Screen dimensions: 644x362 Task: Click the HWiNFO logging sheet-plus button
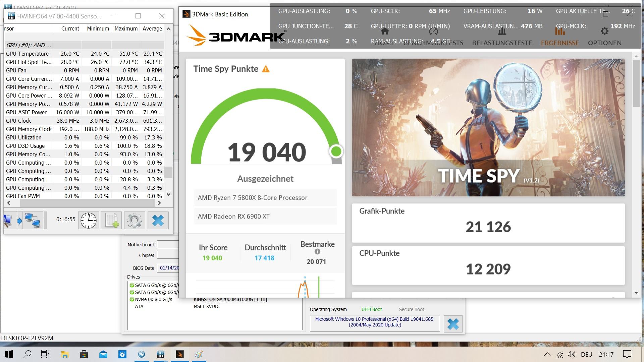112,220
